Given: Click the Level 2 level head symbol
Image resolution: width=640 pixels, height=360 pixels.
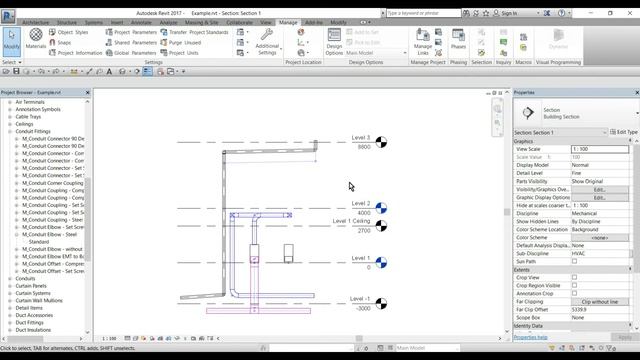Looking at the screenshot, I should tap(381, 208).
